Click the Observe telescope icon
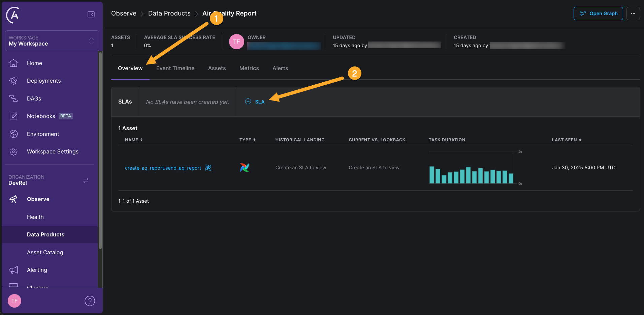This screenshot has height=315, width=644. (x=13, y=199)
